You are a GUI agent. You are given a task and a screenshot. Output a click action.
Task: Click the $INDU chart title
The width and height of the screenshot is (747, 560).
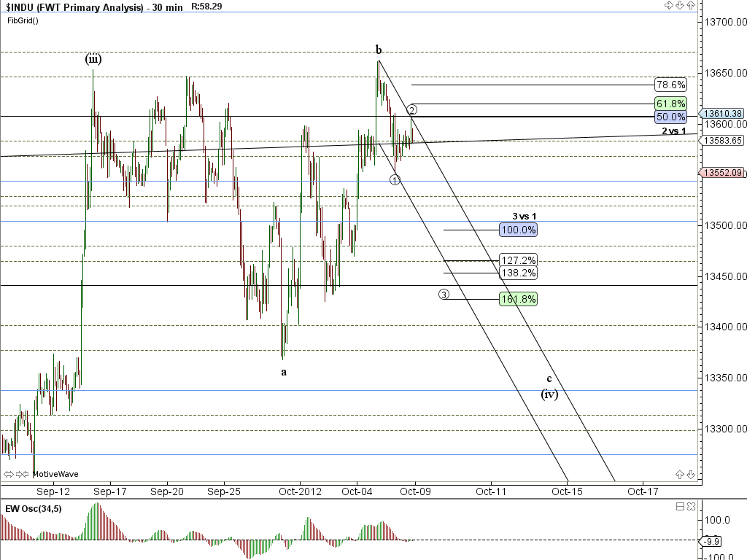(x=73, y=6)
